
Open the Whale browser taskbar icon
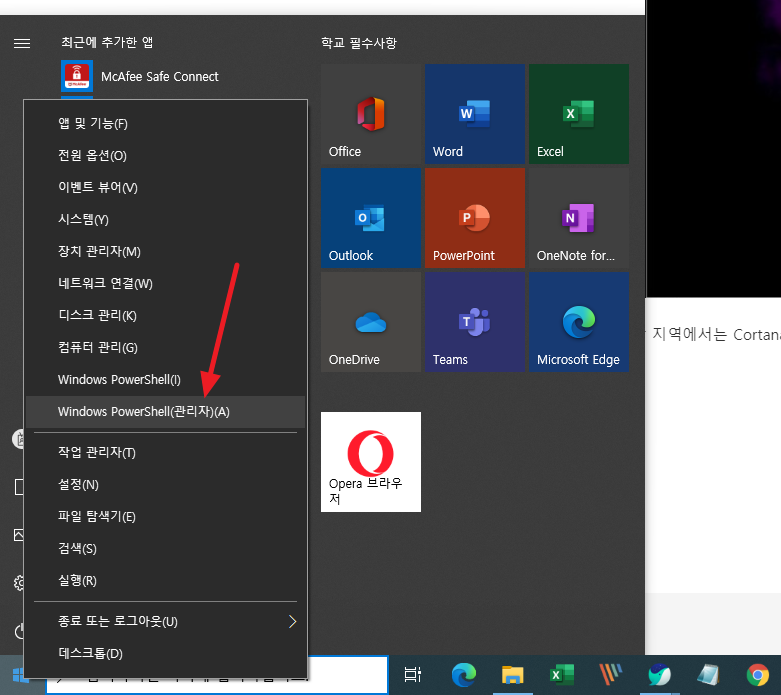(x=659, y=675)
